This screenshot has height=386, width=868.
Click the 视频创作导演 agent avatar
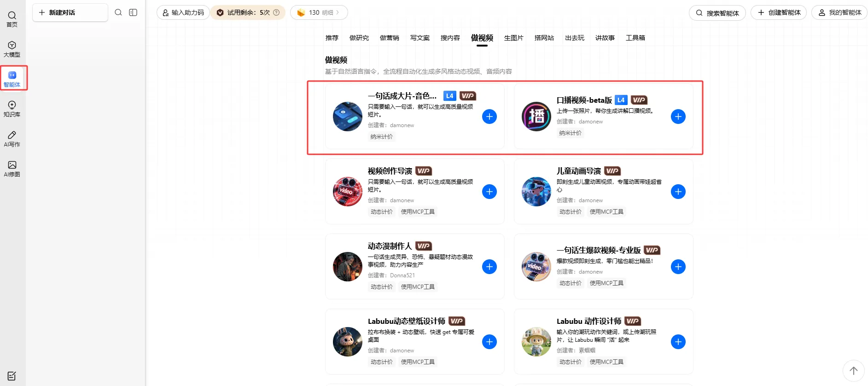pos(348,192)
